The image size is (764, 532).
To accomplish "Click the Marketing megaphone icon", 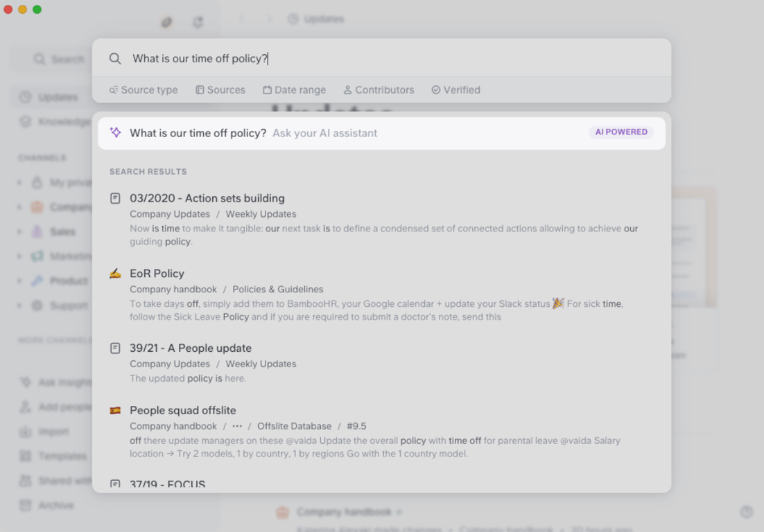I will point(37,256).
